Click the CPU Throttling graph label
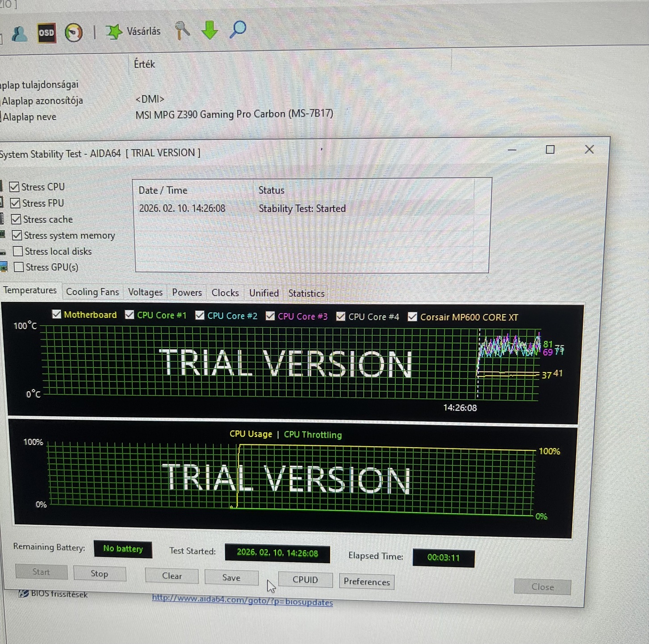The width and height of the screenshot is (649, 644). coord(313,435)
